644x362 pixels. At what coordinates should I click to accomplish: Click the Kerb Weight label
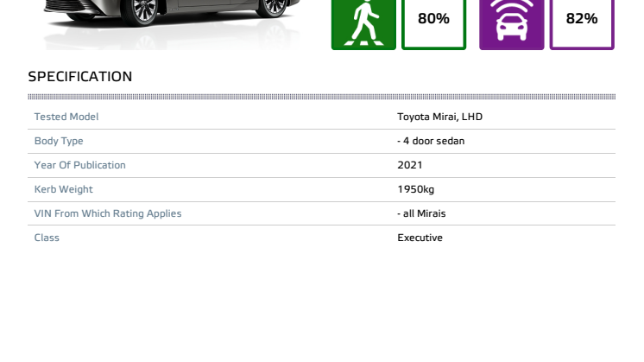[x=63, y=189]
